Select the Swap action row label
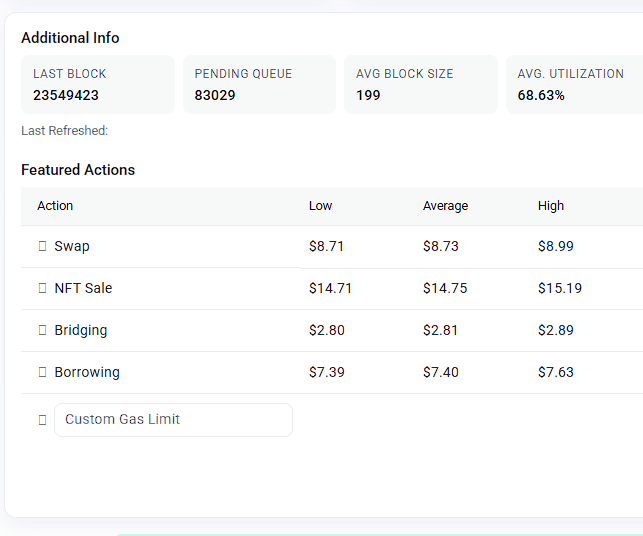This screenshot has height=536, width=643. pos(72,246)
